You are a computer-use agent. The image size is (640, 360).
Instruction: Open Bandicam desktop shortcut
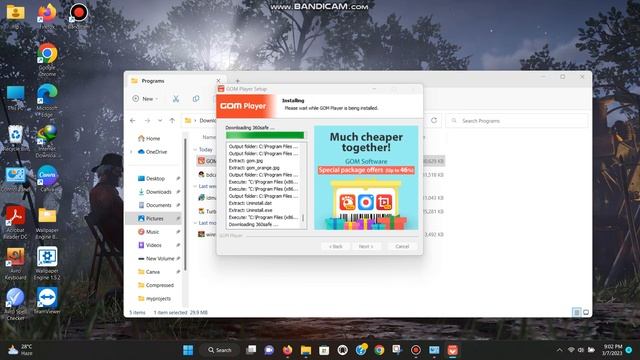[x=78, y=16]
